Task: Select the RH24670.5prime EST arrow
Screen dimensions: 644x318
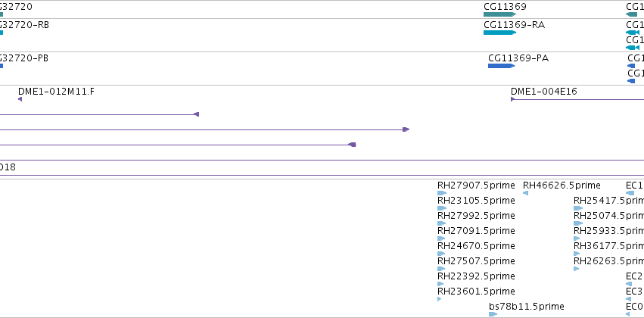Action: (441, 254)
